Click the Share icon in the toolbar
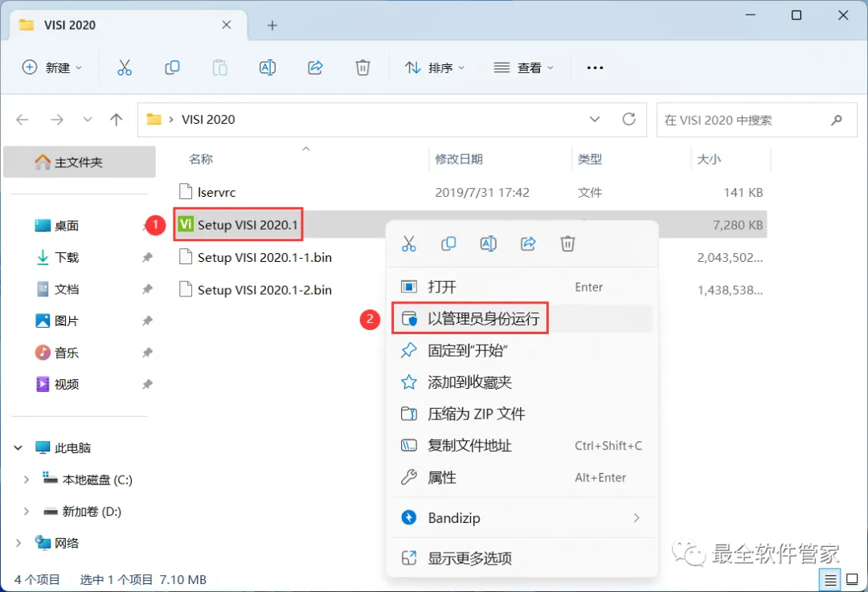The width and height of the screenshot is (868, 592). [x=315, y=67]
